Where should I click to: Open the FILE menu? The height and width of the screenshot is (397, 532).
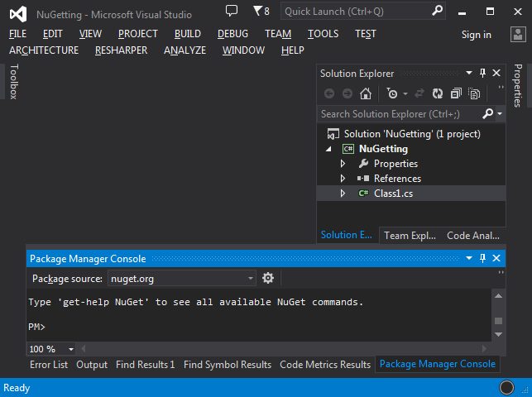pos(17,34)
